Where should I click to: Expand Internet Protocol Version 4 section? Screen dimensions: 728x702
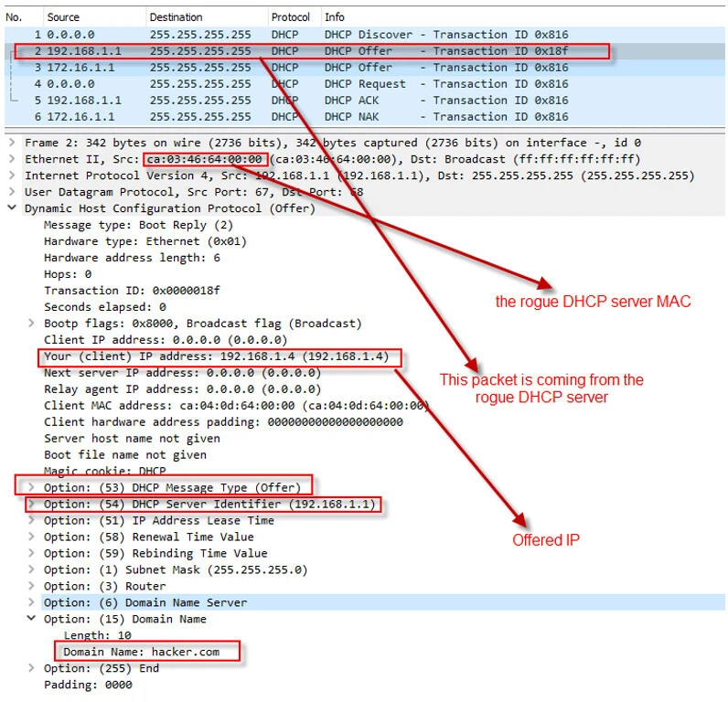[11, 175]
